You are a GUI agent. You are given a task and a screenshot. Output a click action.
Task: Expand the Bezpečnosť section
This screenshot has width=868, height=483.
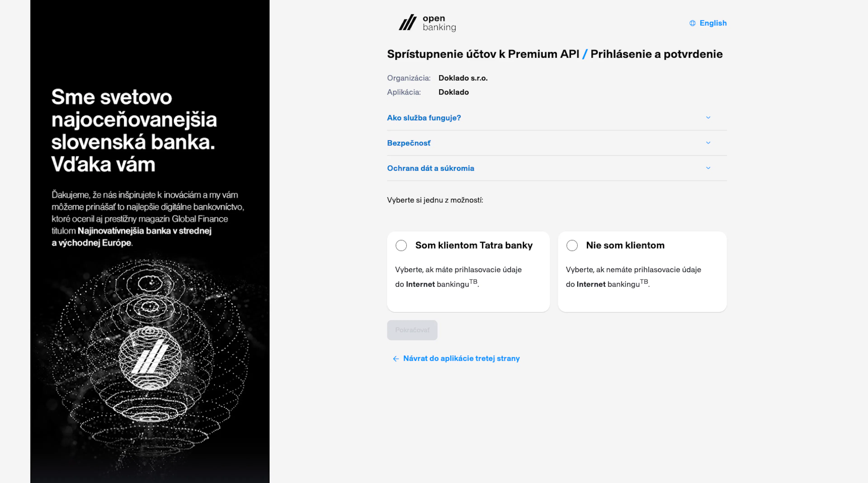click(x=557, y=143)
